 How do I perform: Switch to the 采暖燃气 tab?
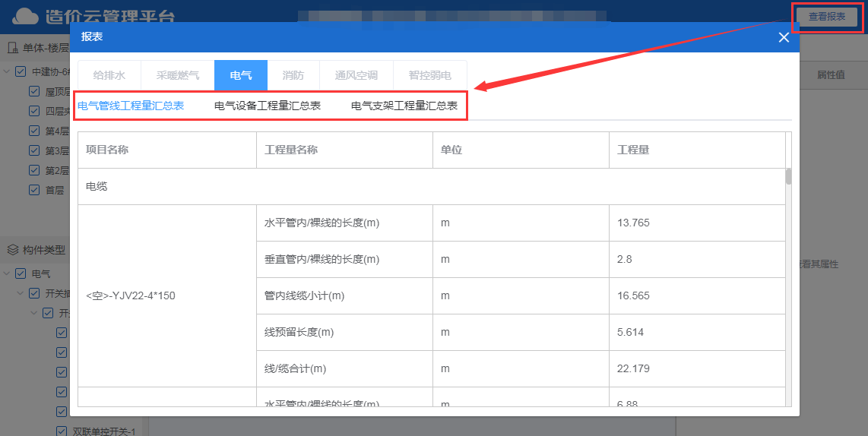(178, 75)
